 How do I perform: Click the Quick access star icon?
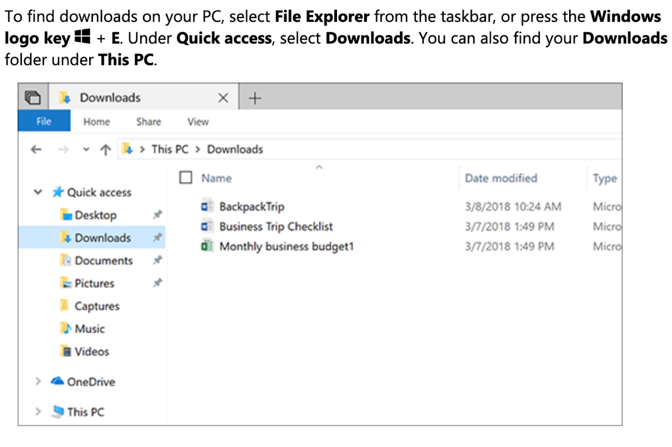pos(58,192)
